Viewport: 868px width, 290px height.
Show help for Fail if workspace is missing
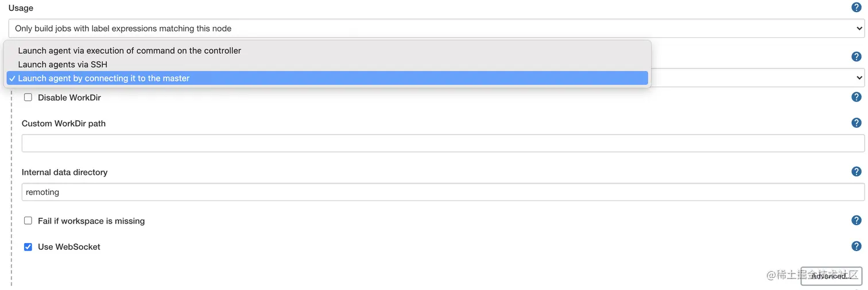point(856,221)
